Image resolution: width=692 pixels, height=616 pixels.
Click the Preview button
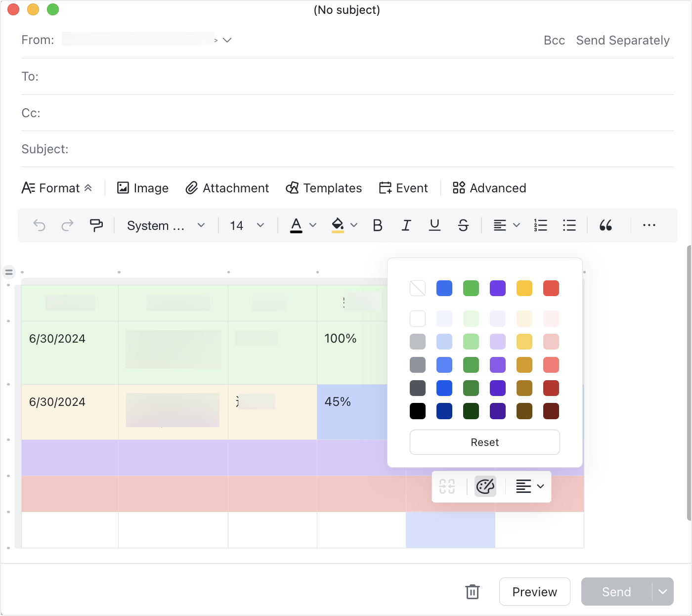[535, 592]
